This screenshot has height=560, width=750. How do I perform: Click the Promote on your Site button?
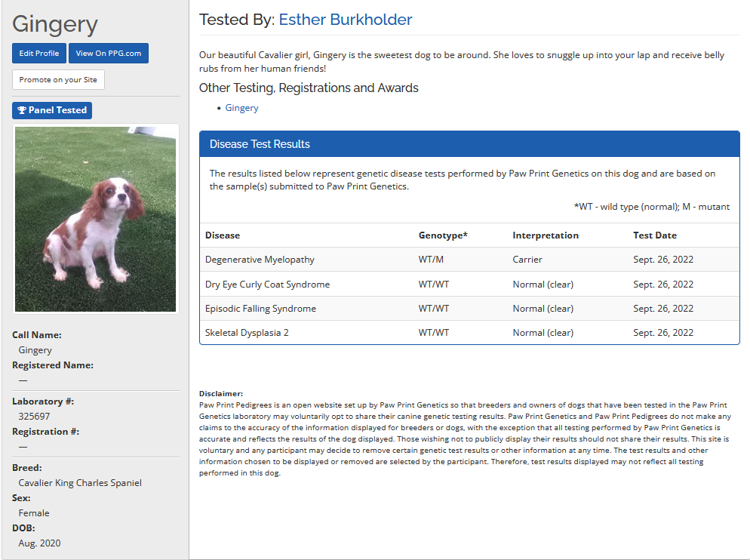coord(58,80)
